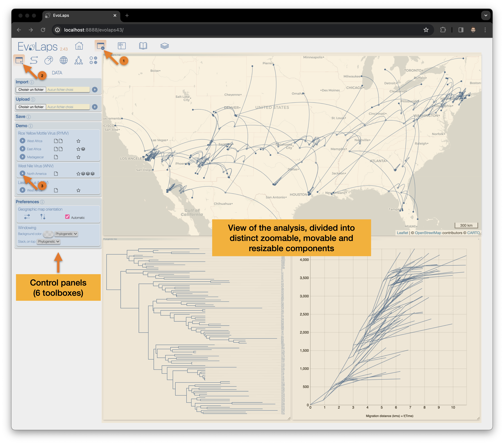The image size is (504, 444).
Task: Open the browser extensions puzzle icon
Action: (443, 30)
